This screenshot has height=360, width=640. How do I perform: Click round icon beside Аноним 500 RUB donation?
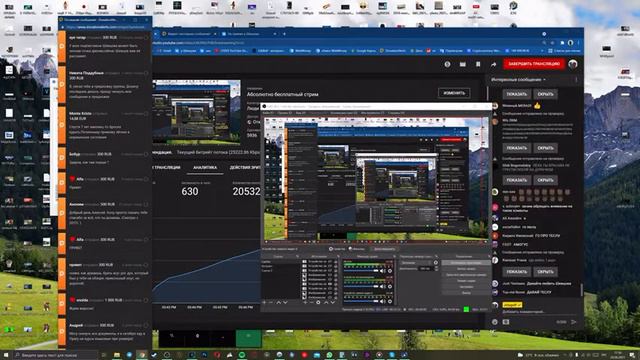click(x=146, y=204)
